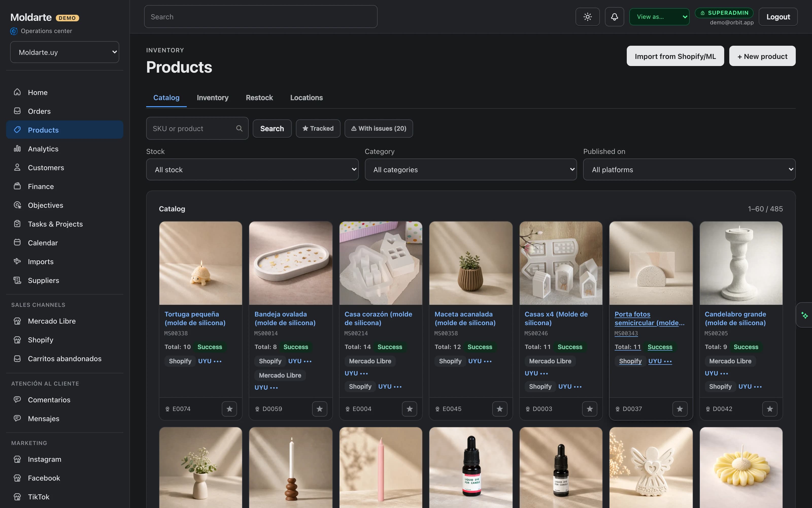Click the Finance wallet icon
This screenshot has height=508, width=812.
[18, 186]
